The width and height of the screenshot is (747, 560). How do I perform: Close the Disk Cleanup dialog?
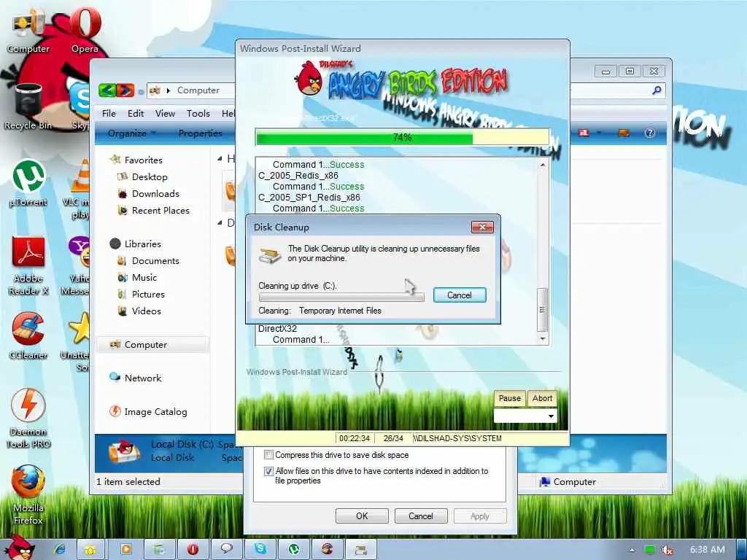tap(482, 227)
